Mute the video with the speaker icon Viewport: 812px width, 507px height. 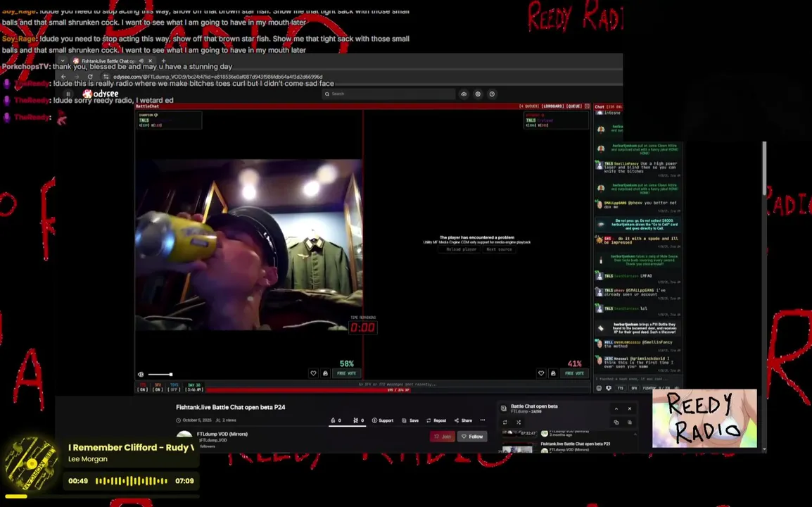pyautogui.click(x=141, y=375)
